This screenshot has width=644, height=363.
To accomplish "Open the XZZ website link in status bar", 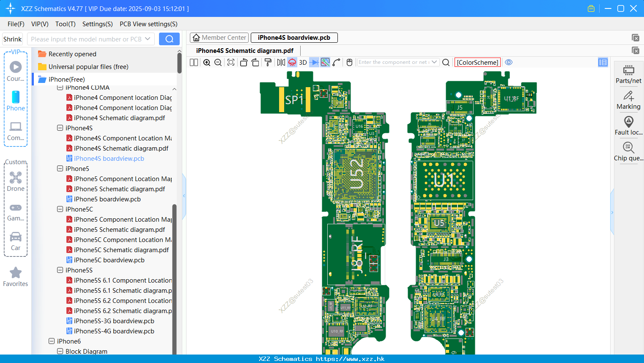I will pyautogui.click(x=350, y=359).
